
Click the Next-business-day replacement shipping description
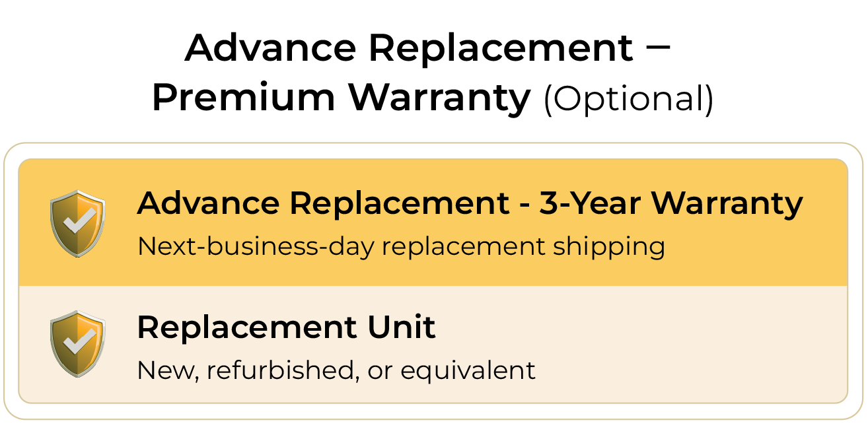point(400,247)
